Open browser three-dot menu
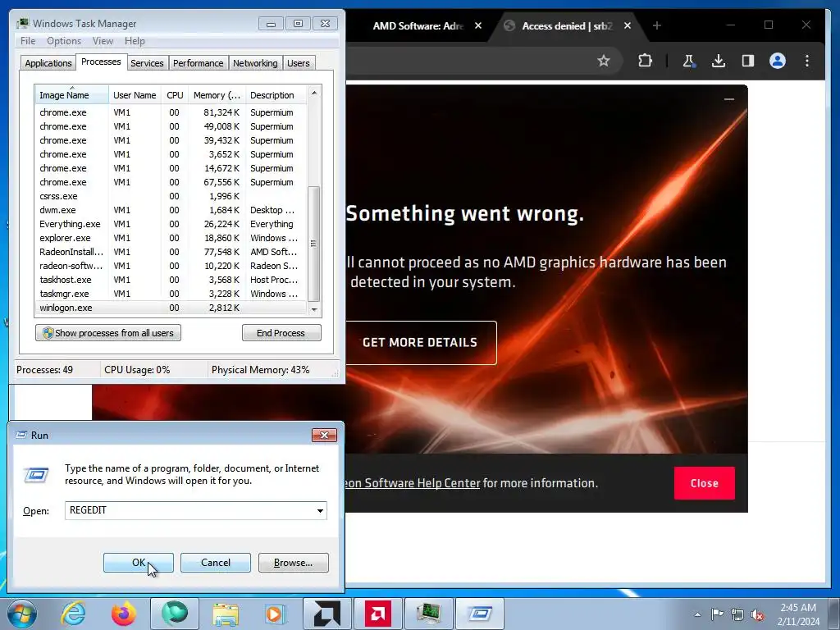The height and width of the screenshot is (630, 840). point(807,61)
